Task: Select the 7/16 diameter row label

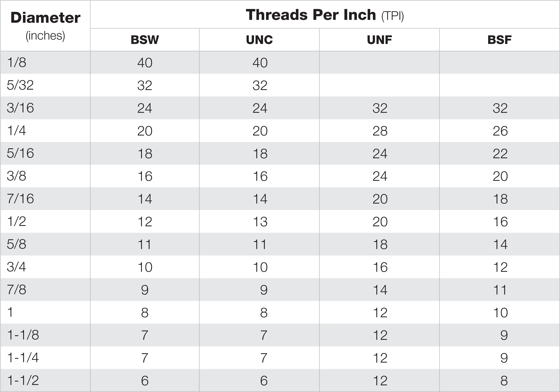Action: (x=20, y=199)
